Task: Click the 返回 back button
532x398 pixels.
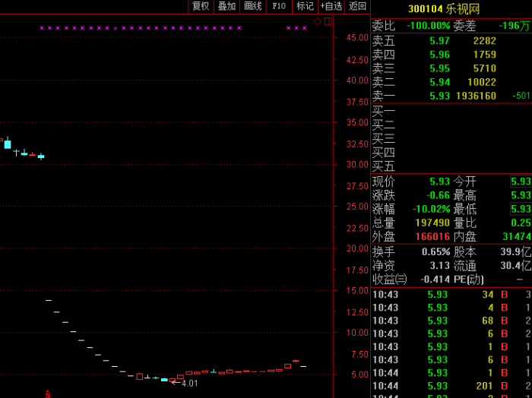Action: (357, 6)
